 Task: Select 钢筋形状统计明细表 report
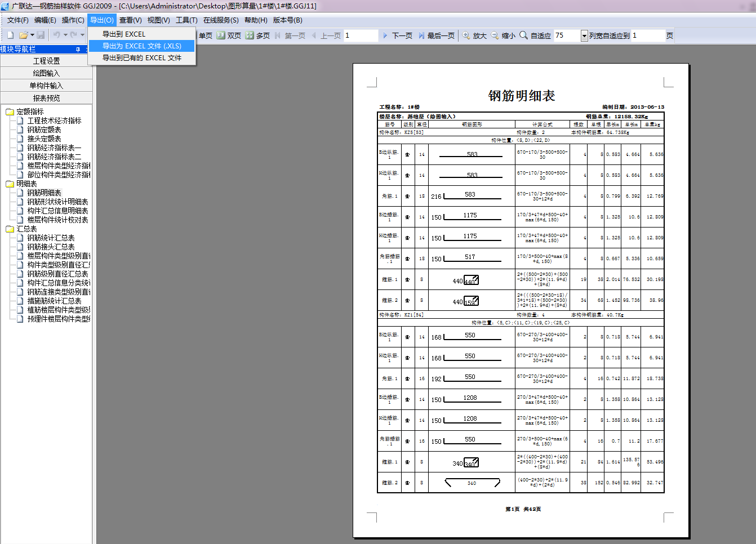[x=57, y=202]
